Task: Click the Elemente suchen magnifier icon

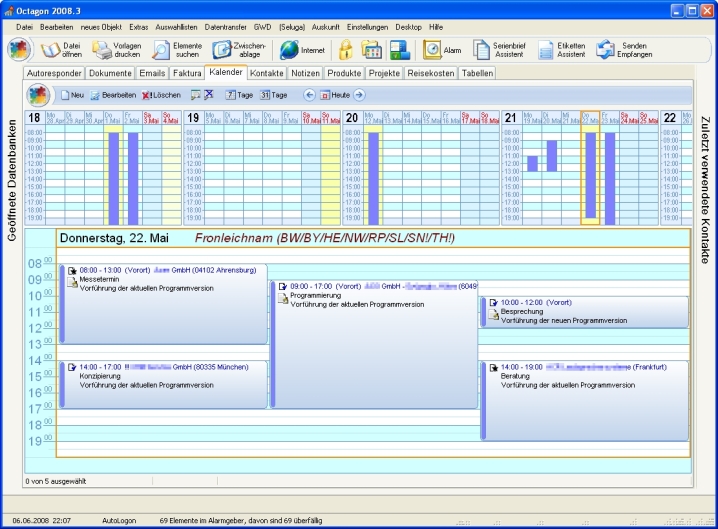Action: point(161,49)
